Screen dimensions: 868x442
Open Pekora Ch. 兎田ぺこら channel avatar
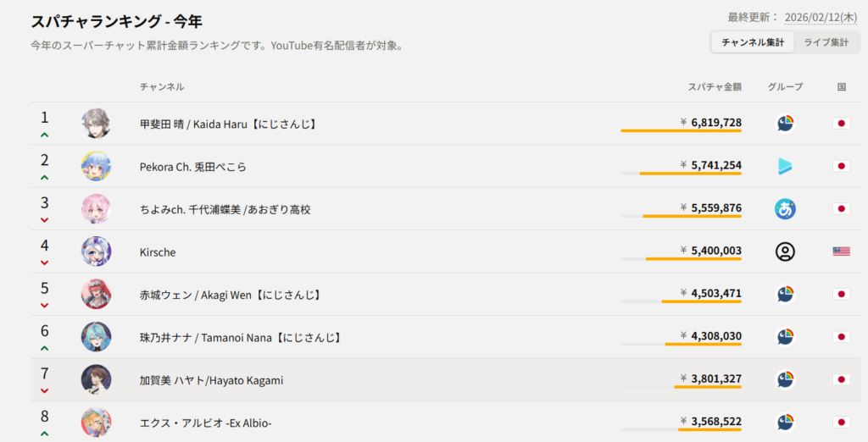(96, 166)
